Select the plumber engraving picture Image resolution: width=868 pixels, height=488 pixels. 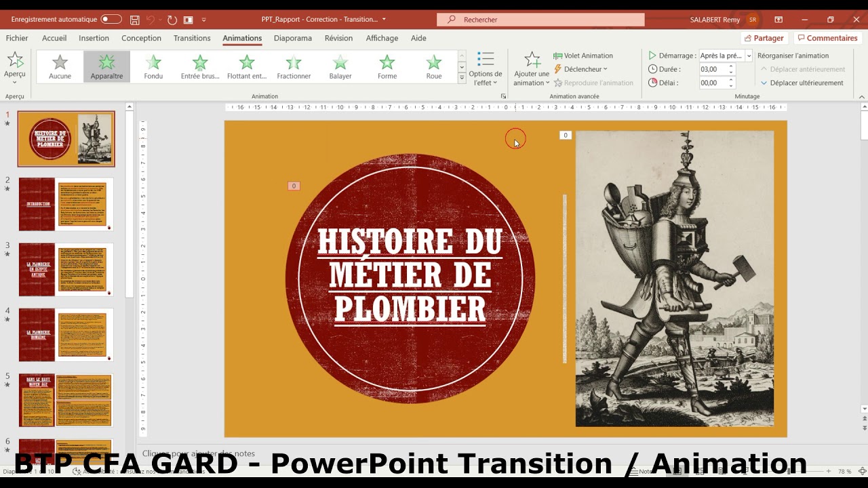[x=675, y=279]
